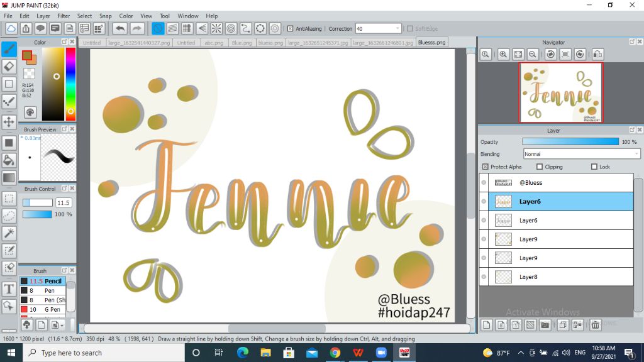Select the rectangular Select tool

(9, 198)
